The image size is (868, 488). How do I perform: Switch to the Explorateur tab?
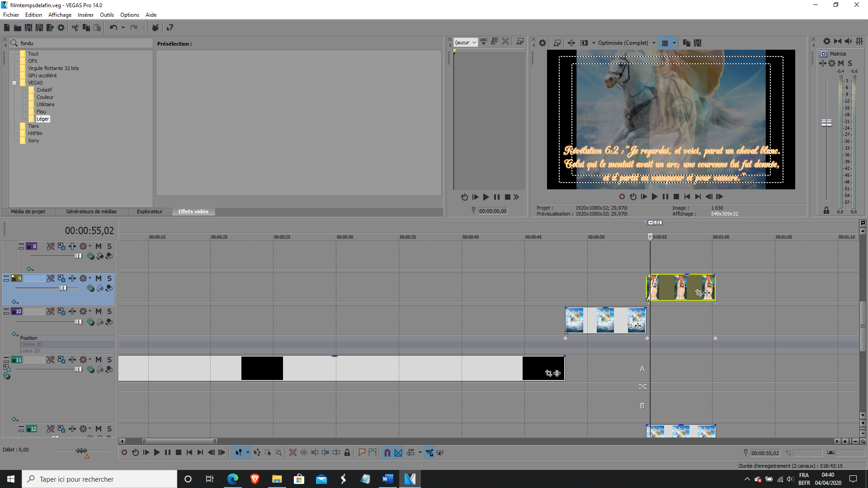pyautogui.click(x=149, y=211)
